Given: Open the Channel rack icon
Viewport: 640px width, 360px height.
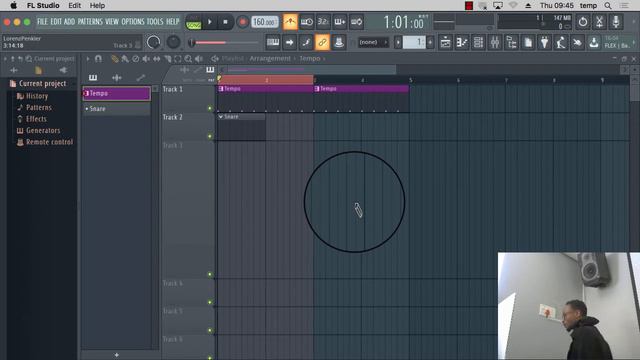Looking at the screenshot, I should click(478, 42).
